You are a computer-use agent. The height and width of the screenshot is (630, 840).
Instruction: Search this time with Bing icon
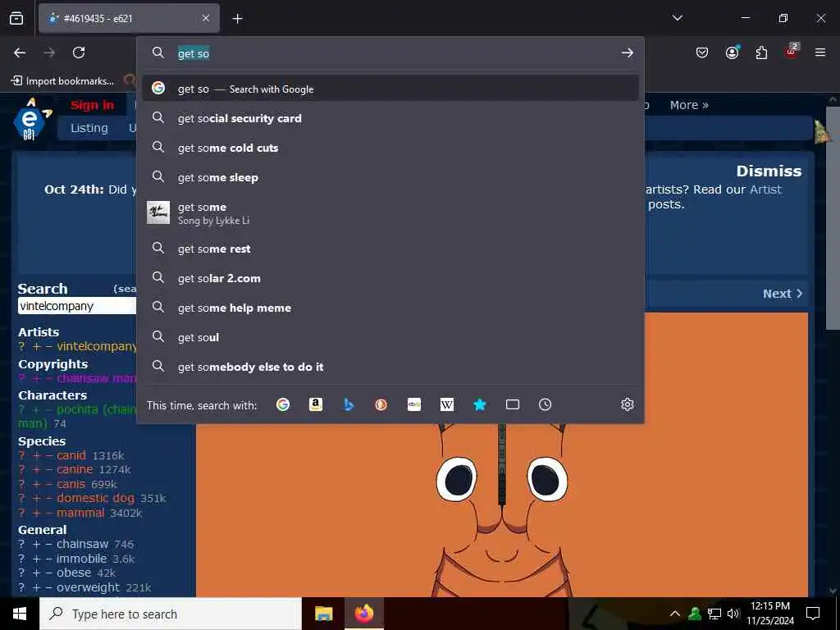tap(348, 404)
